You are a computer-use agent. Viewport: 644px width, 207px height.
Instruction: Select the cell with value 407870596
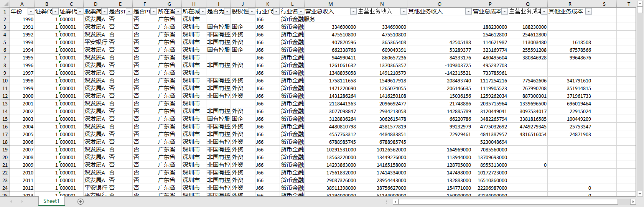click(331, 42)
